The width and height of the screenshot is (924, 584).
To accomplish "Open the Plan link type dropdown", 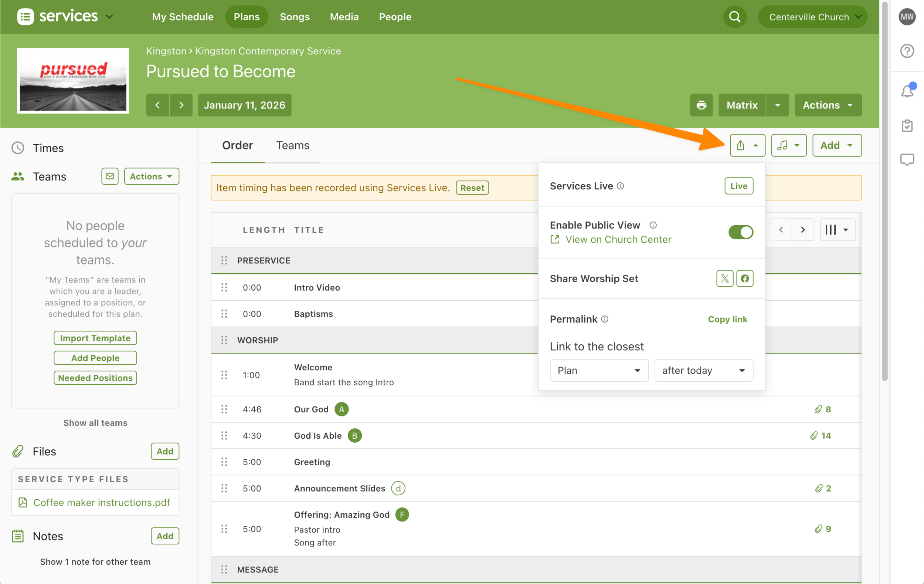I will pos(599,370).
